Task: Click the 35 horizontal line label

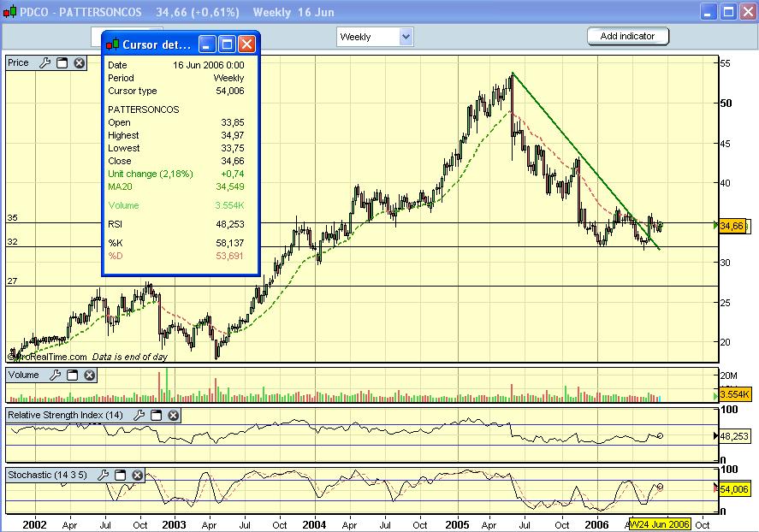Action: [x=12, y=217]
